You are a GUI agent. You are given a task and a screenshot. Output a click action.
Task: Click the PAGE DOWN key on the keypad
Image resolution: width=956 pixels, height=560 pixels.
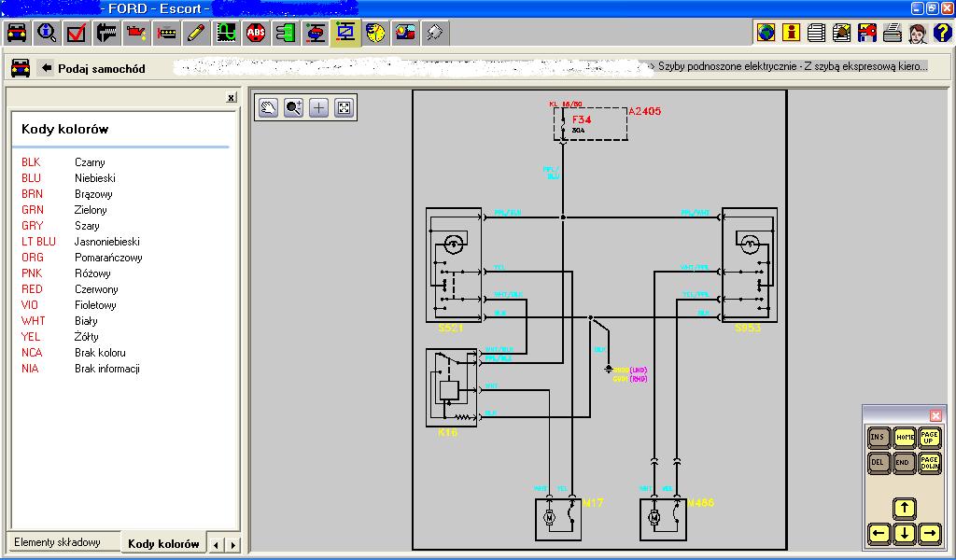(929, 463)
